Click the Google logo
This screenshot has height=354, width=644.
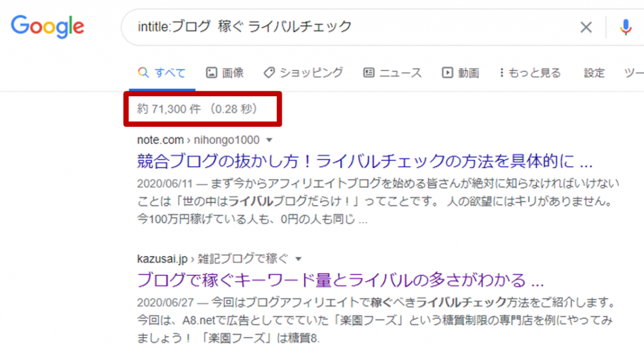coord(47,26)
